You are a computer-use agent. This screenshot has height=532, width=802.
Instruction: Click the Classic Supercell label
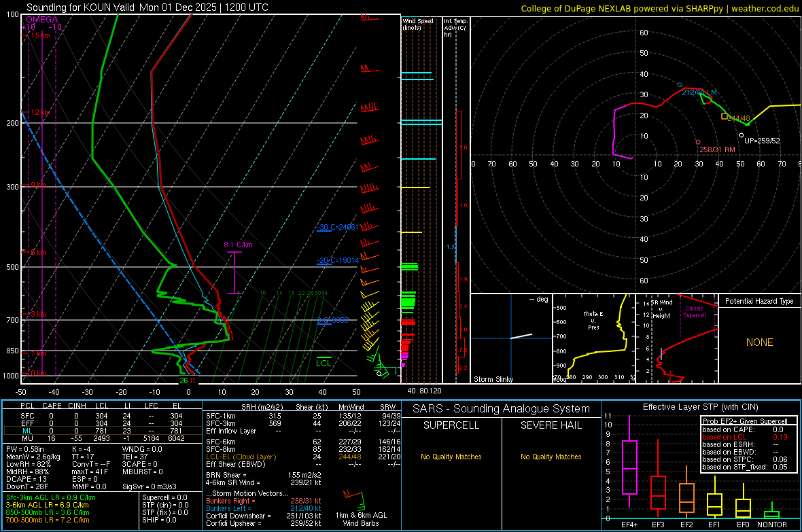pyautogui.click(x=694, y=312)
